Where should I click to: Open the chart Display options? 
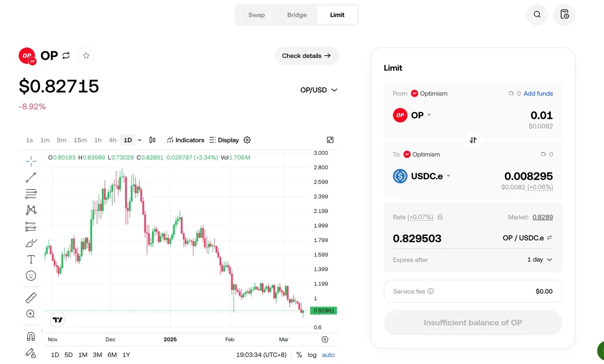click(x=224, y=140)
